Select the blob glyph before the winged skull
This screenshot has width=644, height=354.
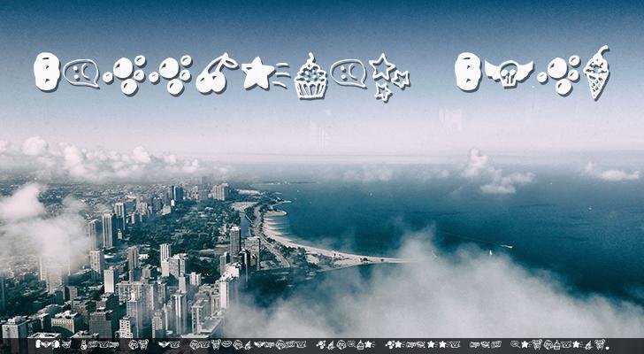tap(467, 72)
